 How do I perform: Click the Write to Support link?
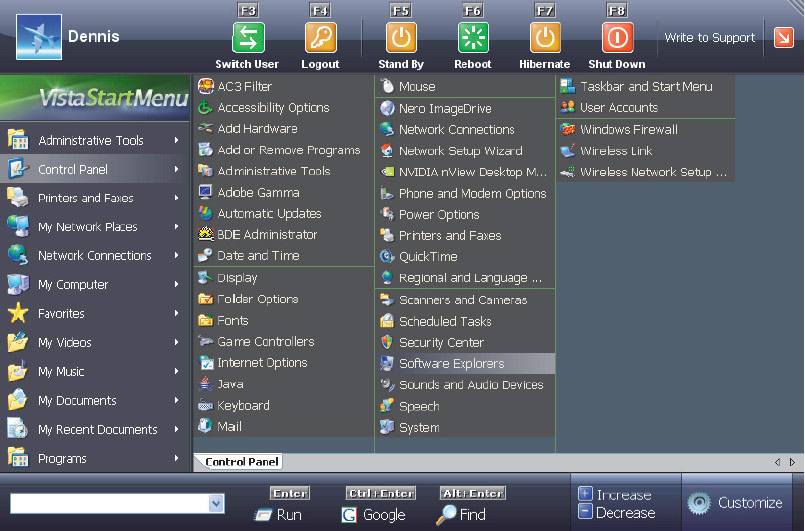pos(710,38)
